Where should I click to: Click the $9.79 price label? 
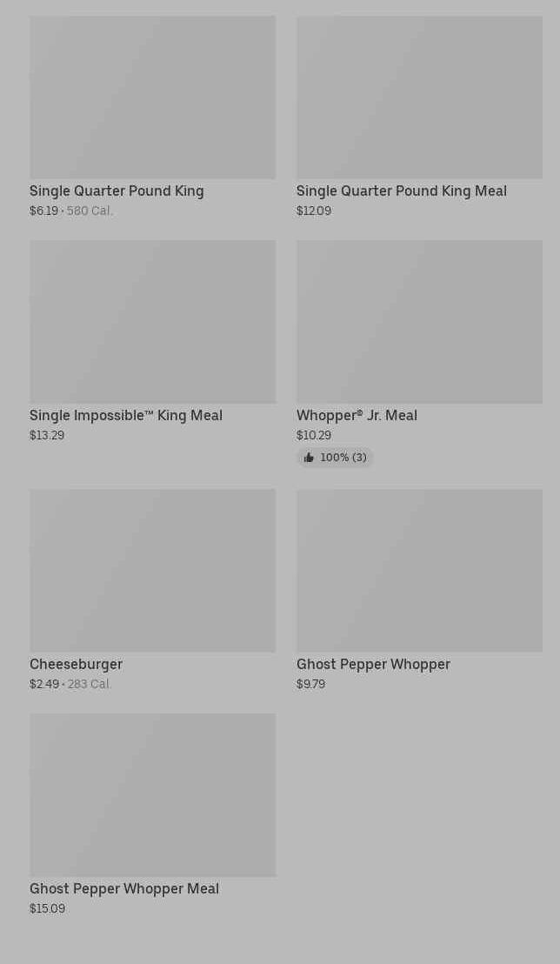click(x=310, y=685)
